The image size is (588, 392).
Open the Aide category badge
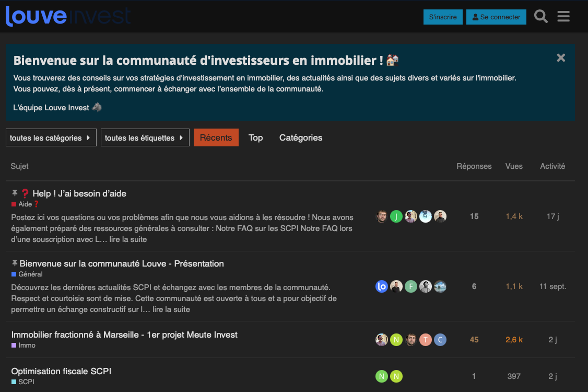pyautogui.click(x=25, y=204)
